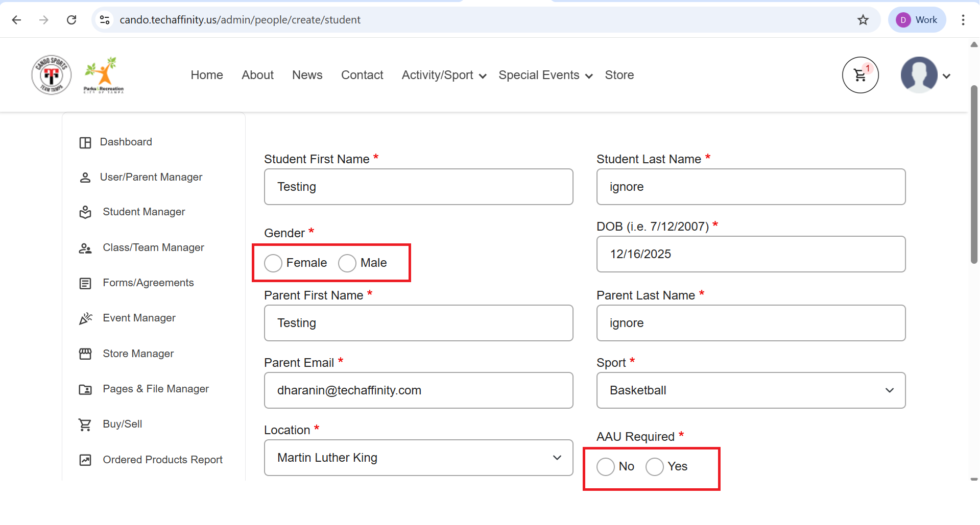
Task: Open the Sport dropdown showing Basketball
Action: [751, 390]
